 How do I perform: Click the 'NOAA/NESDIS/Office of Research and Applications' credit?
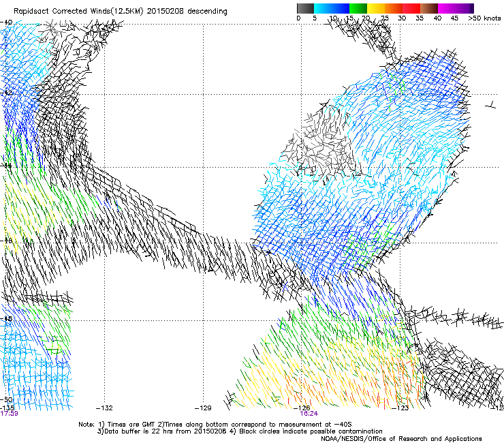pos(401,439)
